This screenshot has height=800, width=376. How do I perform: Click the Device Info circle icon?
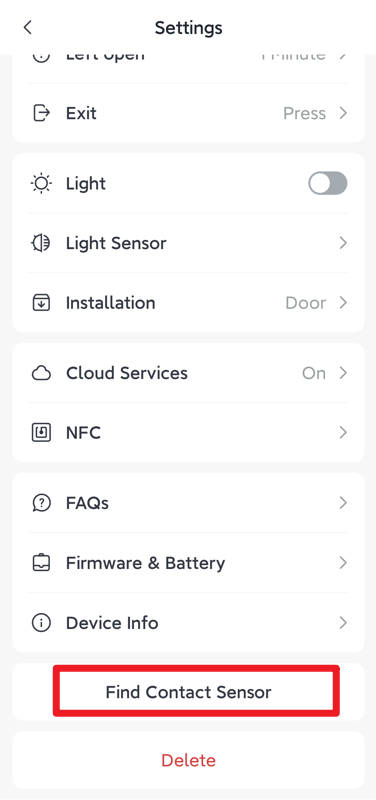[41, 623]
